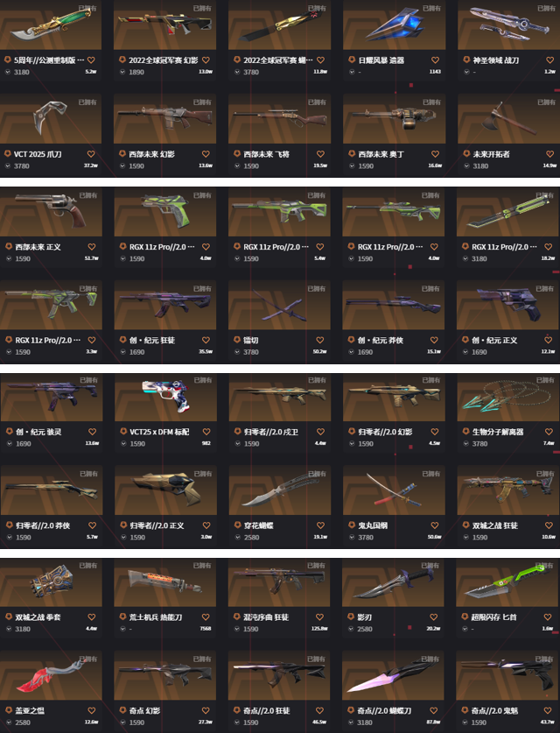Click price icon under 双城之战 狂徒
The width and height of the screenshot is (560, 733).
coord(465,537)
